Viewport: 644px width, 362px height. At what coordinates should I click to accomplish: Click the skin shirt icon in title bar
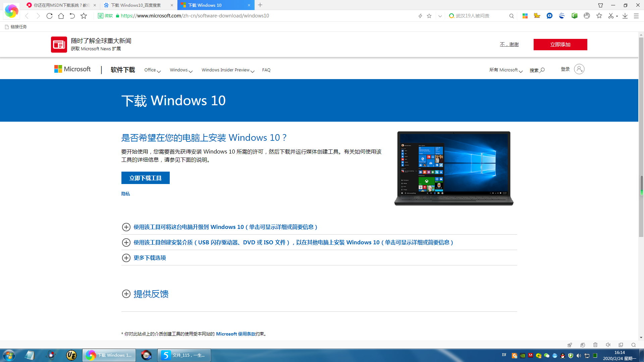point(600,5)
